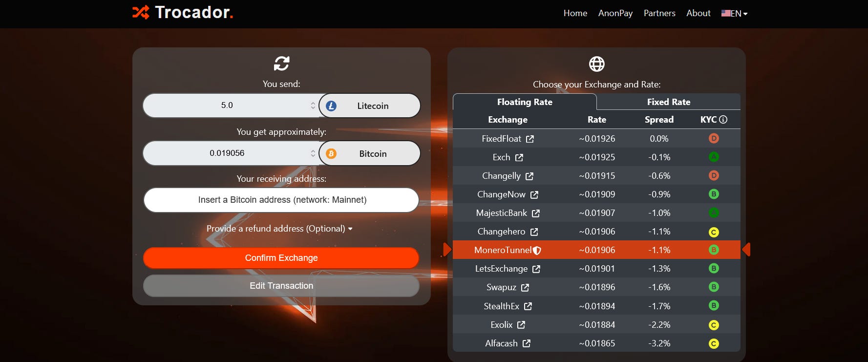Open the AnonPay menu item
The width and height of the screenshot is (868, 362).
pyautogui.click(x=615, y=13)
